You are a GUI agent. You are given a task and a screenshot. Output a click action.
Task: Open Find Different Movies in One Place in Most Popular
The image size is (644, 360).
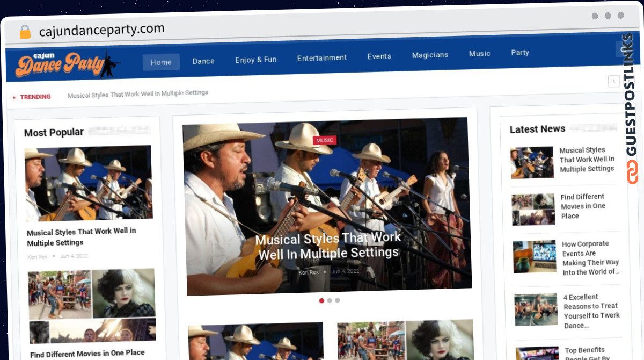[87, 353]
